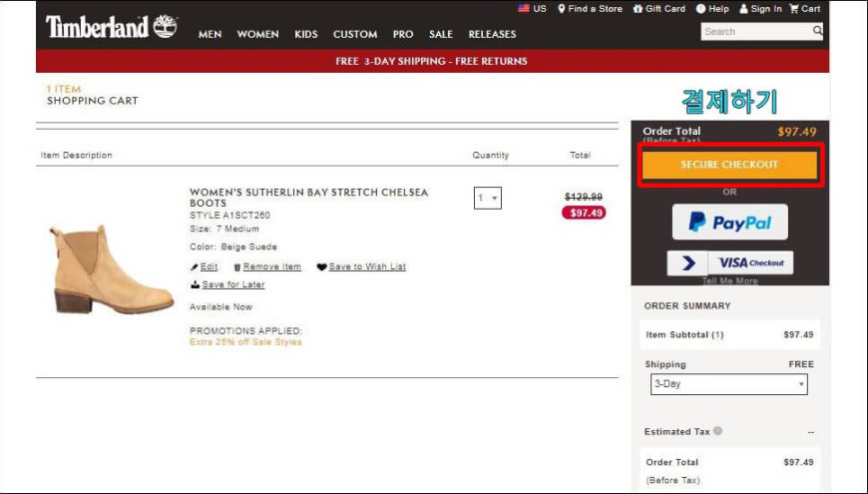
Task: Open the 3-Day shipping dropdown
Action: [729, 384]
